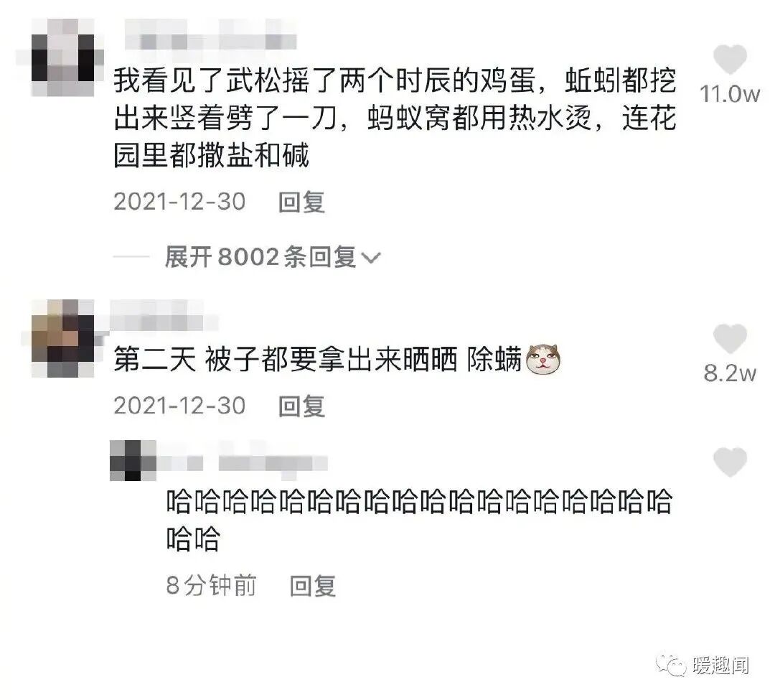
Task: Click the 11.0w like count
Action: coord(730,94)
